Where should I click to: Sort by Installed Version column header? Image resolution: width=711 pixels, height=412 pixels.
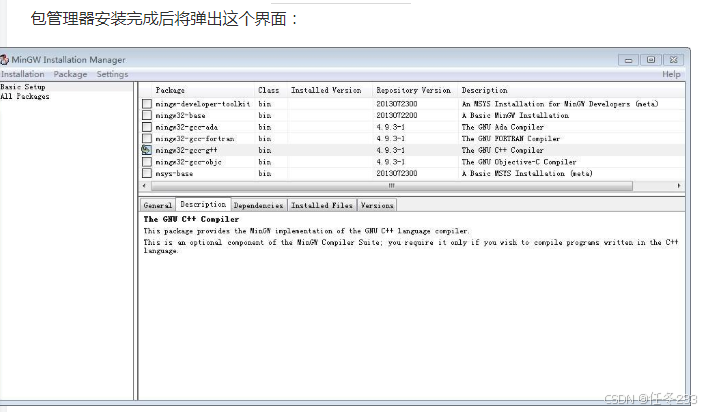point(326,90)
